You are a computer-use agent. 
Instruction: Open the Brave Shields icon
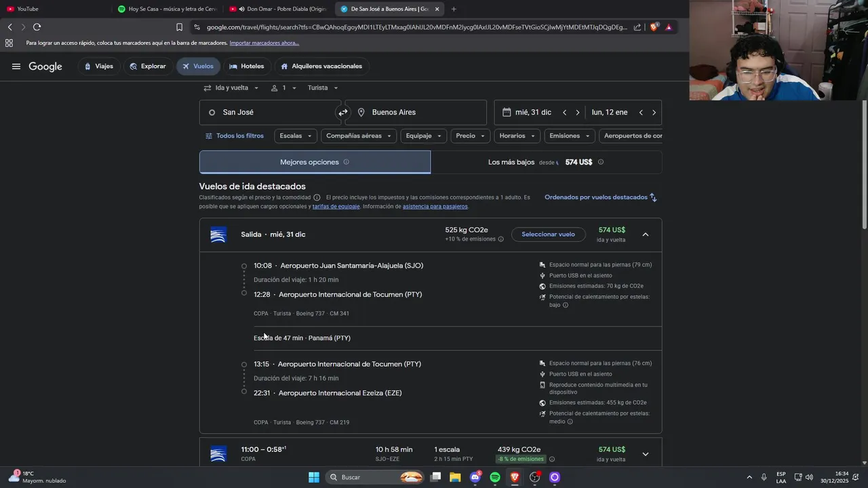click(x=654, y=27)
